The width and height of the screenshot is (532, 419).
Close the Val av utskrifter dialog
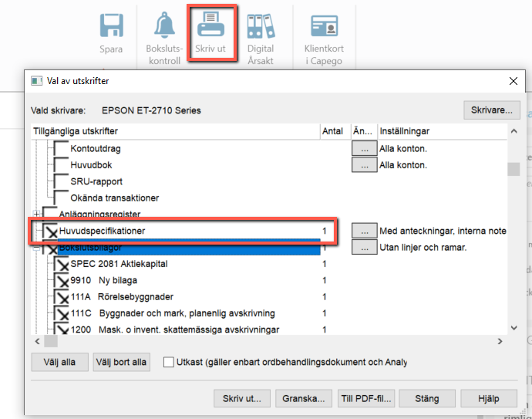513,81
